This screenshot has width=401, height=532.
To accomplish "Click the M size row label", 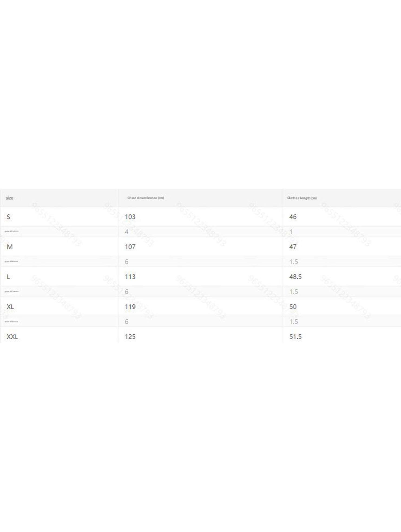I will pyautogui.click(x=10, y=247).
